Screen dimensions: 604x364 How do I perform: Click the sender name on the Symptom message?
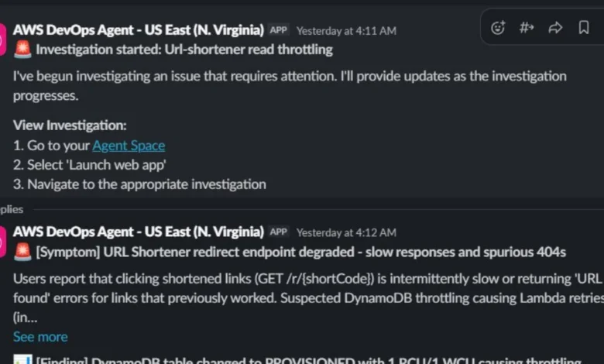coord(138,231)
